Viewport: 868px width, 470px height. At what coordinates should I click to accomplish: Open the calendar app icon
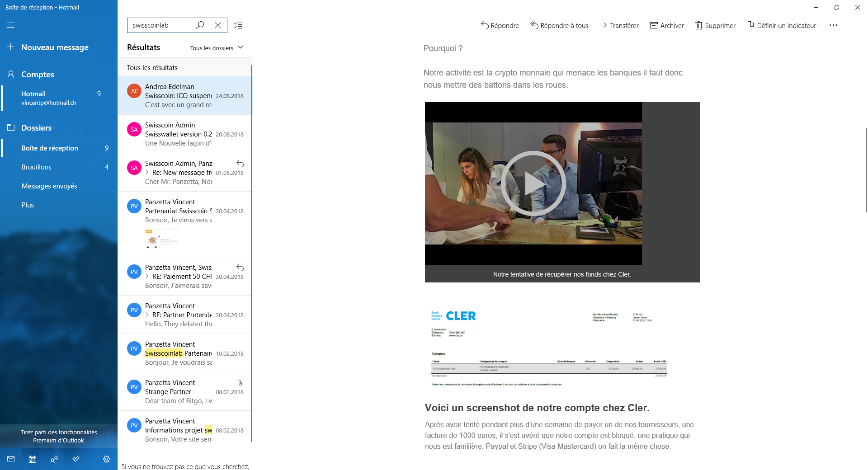coord(33,459)
